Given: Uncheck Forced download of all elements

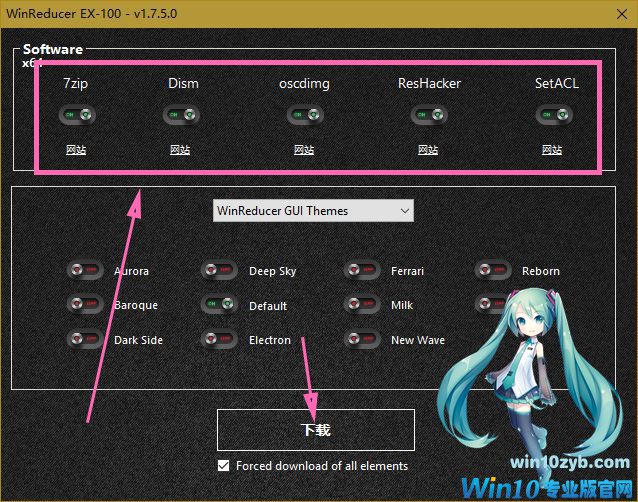Looking at the screenshot, I should [223, 466].
